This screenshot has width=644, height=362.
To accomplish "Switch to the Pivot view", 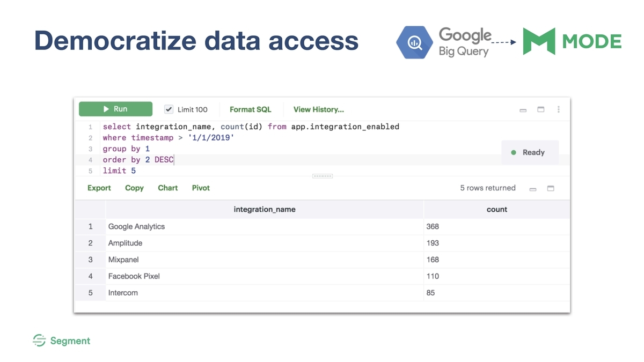I will (x=201, y=188).
